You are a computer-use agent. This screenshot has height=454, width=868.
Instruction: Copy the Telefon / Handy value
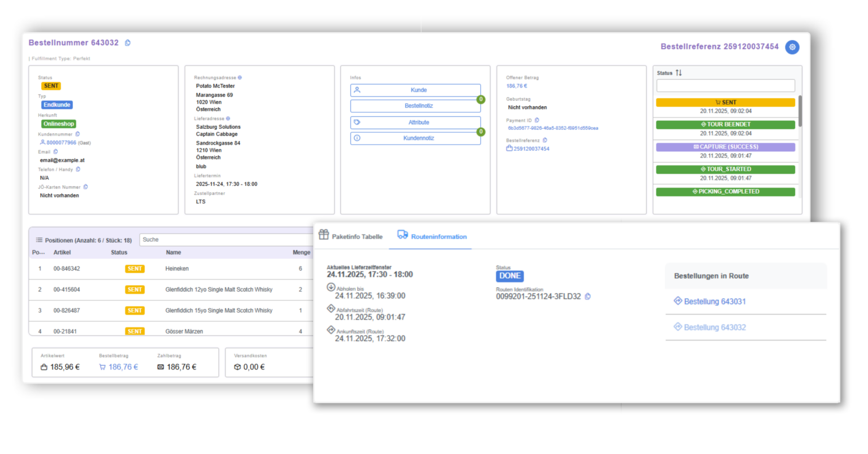(78, 169)
